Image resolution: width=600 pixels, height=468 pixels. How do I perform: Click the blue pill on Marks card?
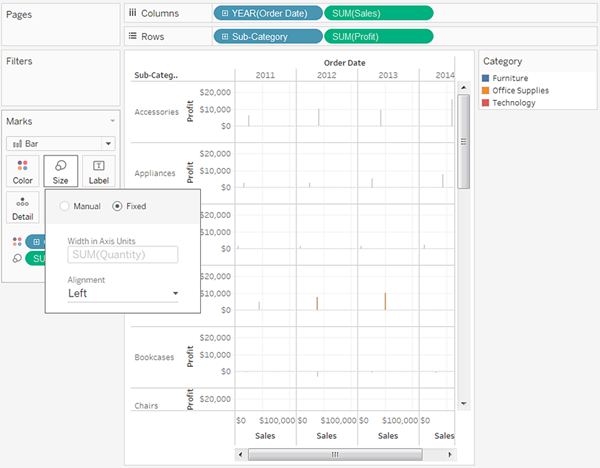tap(35, 241)
